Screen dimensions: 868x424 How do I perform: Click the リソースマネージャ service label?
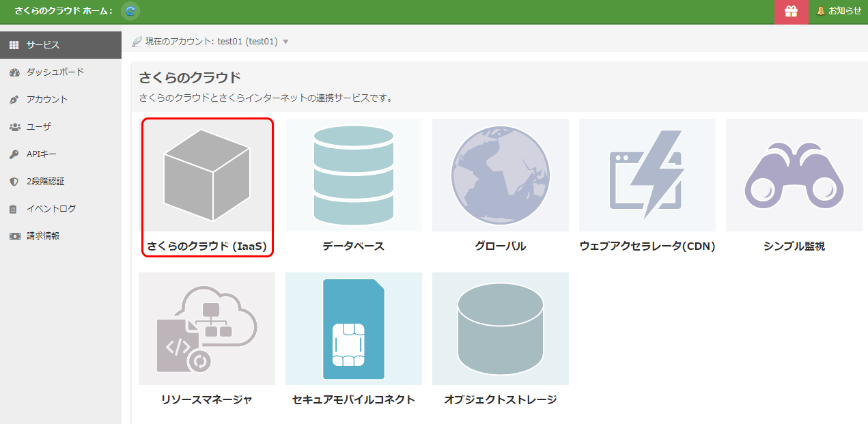[x=207, y=400]
